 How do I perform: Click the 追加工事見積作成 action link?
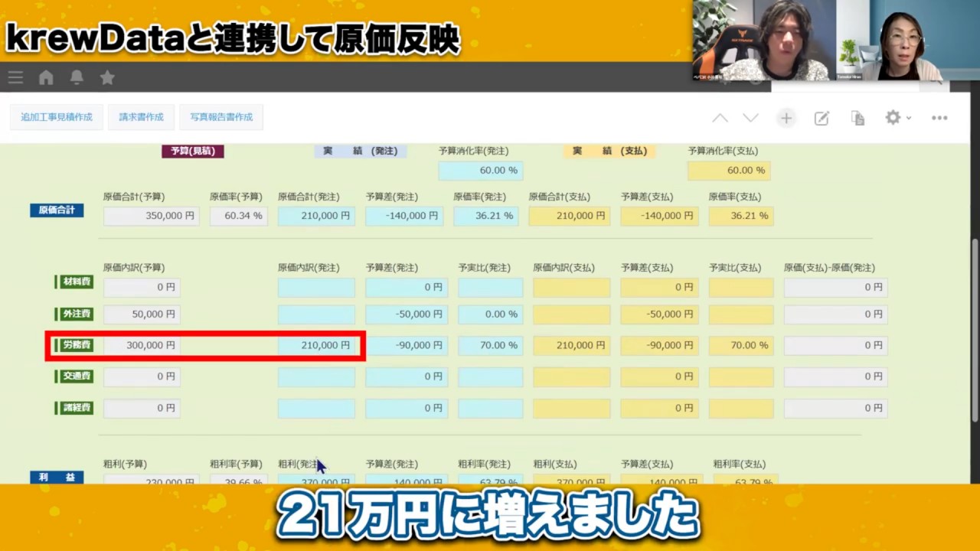tap(56, 117)
